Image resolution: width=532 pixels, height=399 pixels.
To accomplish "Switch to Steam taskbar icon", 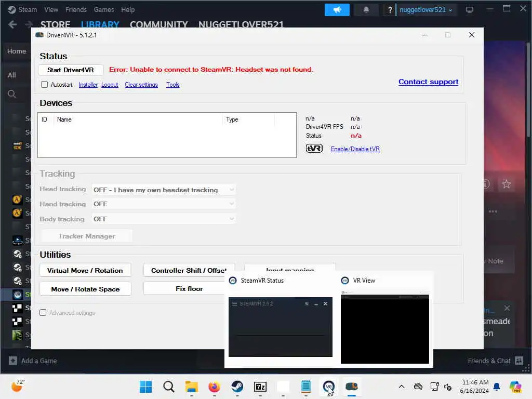I will click(x=237, y=387).
